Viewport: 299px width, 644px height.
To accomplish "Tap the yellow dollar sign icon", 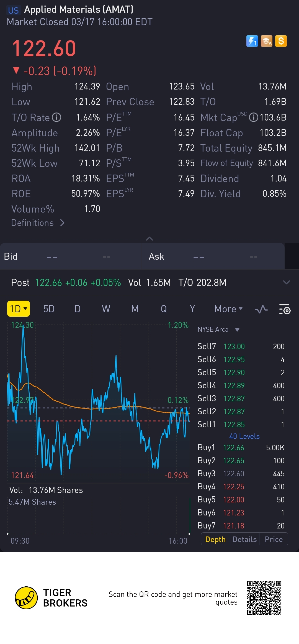I will point(281,41).
